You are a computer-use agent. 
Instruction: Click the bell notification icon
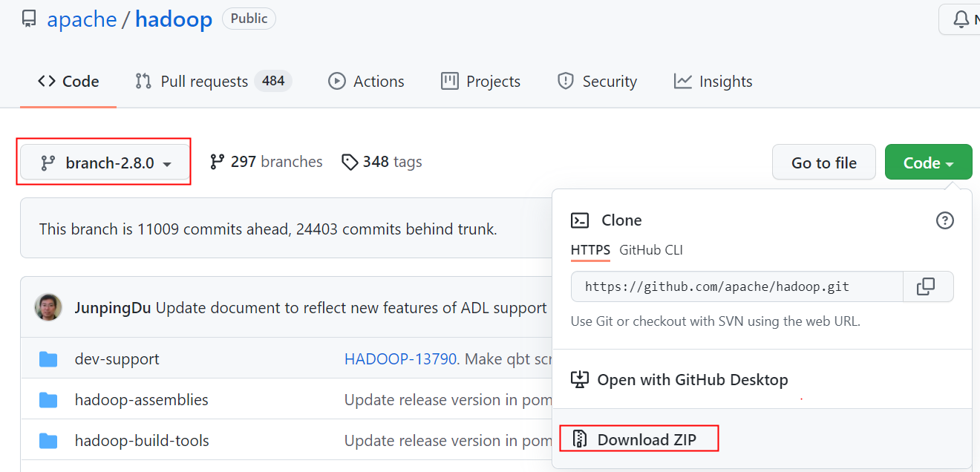(961, 19)
